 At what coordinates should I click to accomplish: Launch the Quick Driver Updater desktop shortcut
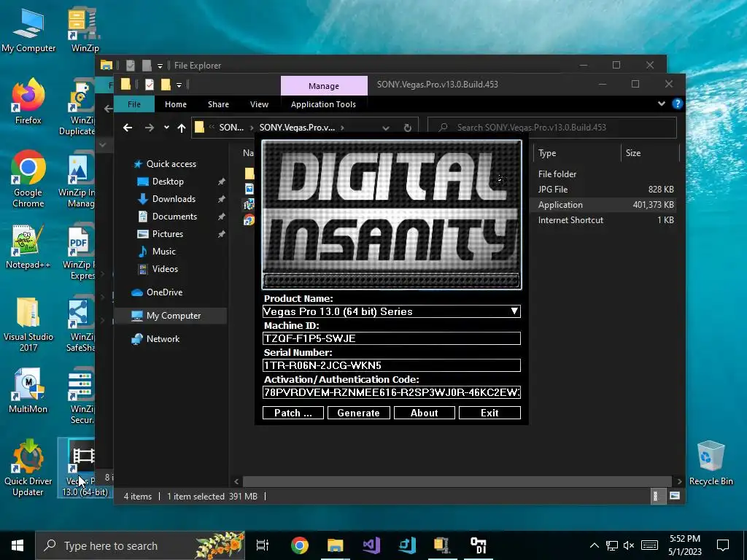click(28, 469)
